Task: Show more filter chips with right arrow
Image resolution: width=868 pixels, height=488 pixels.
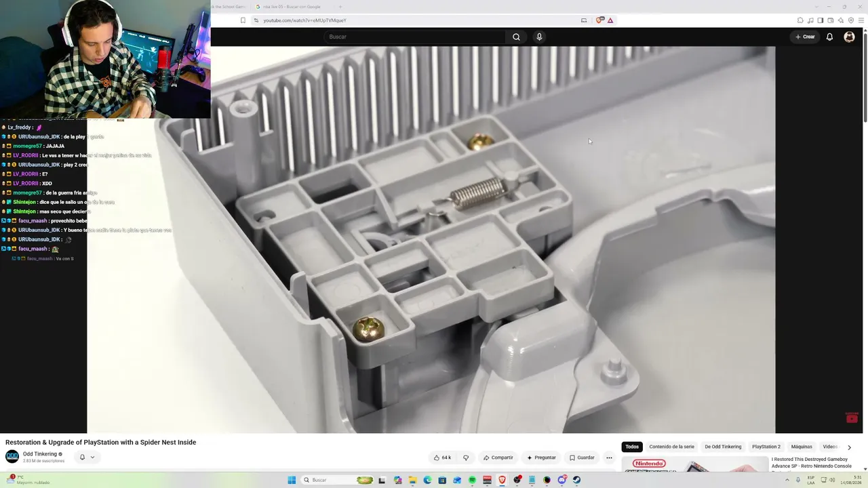Action: pyautogui.click(x=849, y=447)
